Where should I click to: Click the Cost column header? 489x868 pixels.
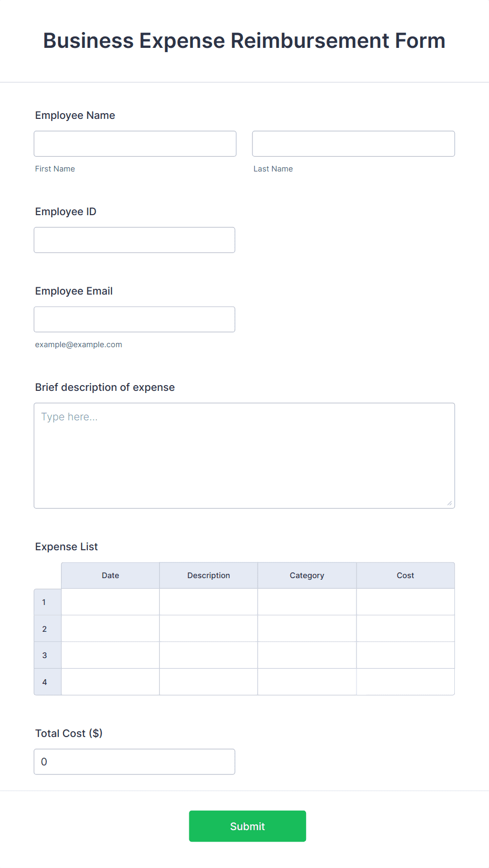click(405, 575)
